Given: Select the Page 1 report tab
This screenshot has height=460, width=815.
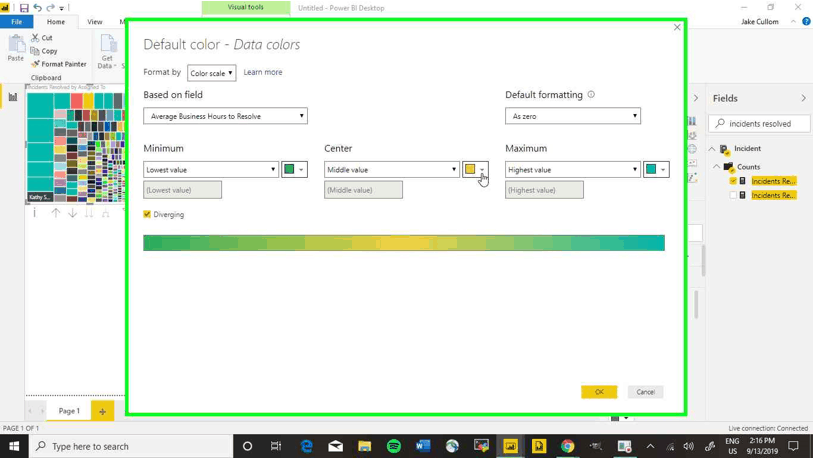Looking at the screenshot, I should 69,411.
